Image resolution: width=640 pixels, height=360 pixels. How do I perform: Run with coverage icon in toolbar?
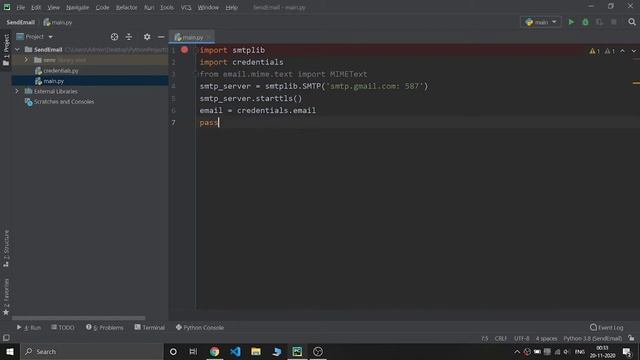[x=599, y=22]
